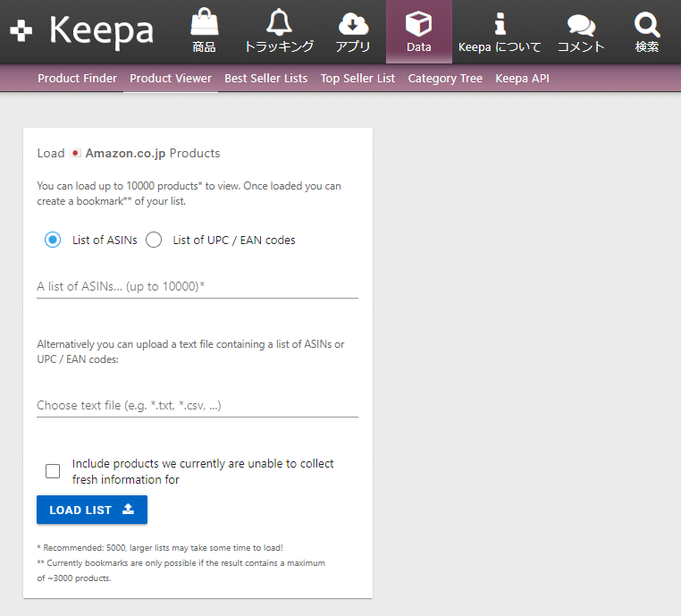Open Best Seller Lists tab

265,78
